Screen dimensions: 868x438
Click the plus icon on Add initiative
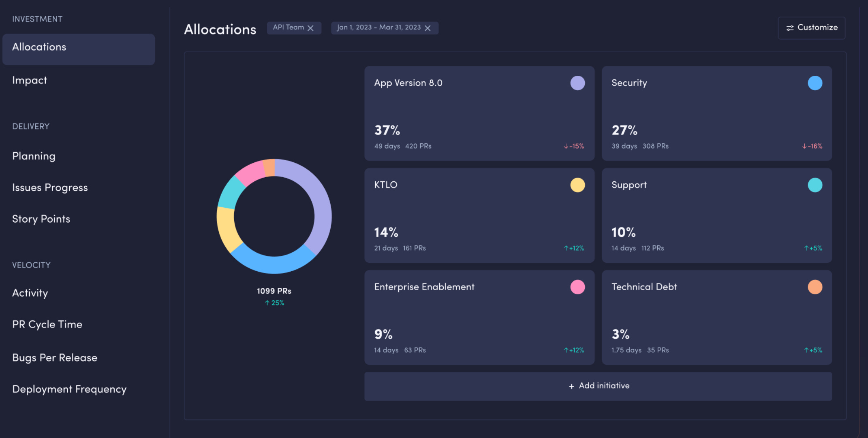pos(571,387)
